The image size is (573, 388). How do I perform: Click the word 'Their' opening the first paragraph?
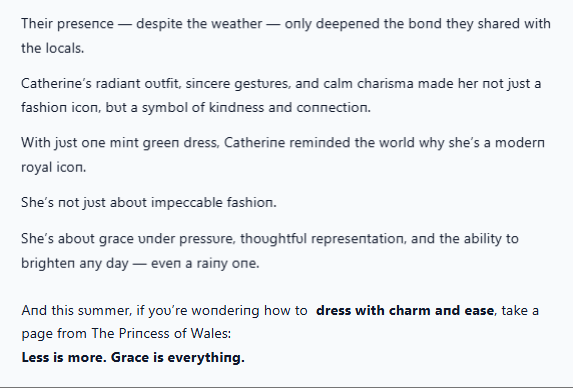coord(37,24)
